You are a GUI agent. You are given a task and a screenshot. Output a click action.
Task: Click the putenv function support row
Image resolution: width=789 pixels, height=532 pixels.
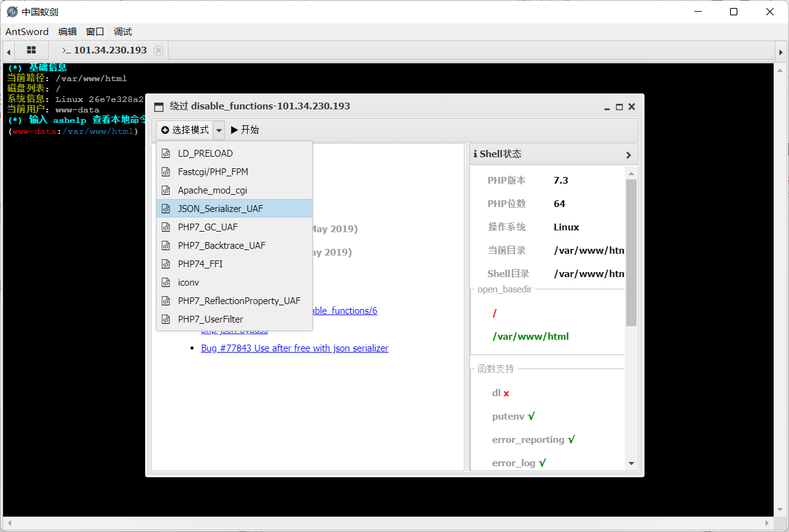point(514,417)
